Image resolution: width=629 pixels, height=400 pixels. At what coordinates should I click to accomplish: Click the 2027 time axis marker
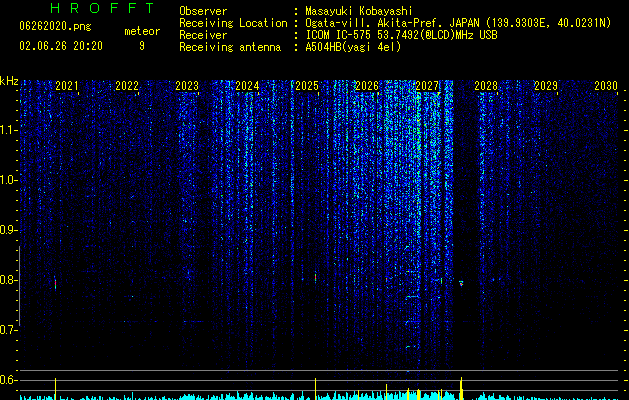point(427,86)
